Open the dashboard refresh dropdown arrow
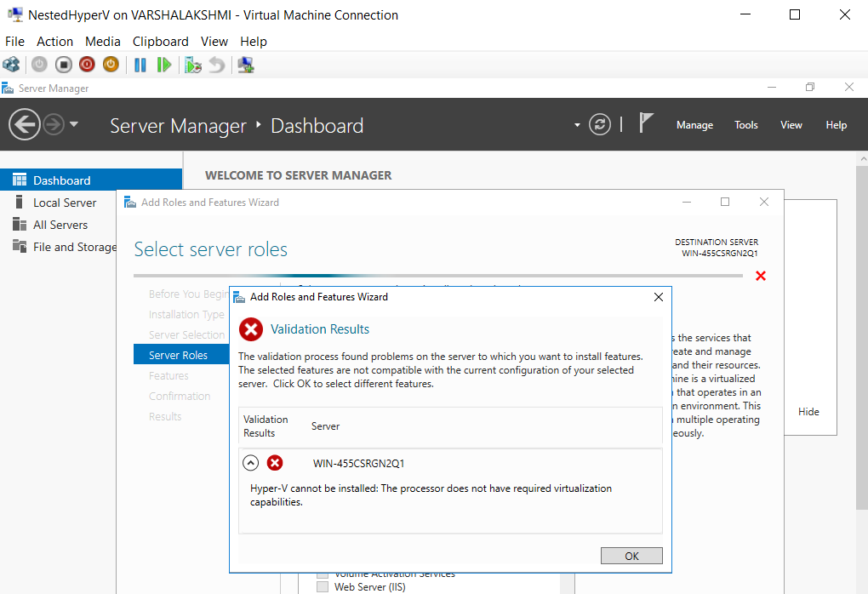Screen dimensions: 868x594 [x=575, y=124]
